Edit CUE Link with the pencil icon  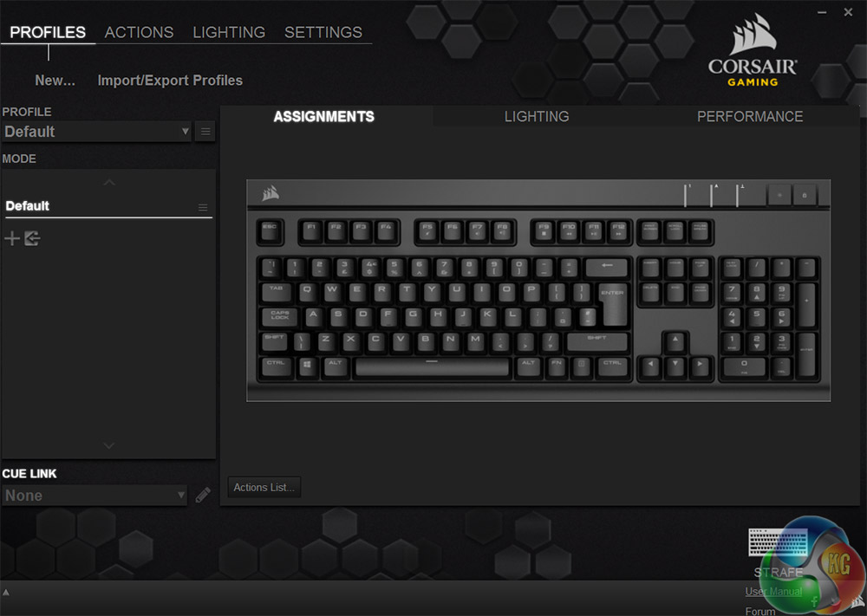point(203,495)
